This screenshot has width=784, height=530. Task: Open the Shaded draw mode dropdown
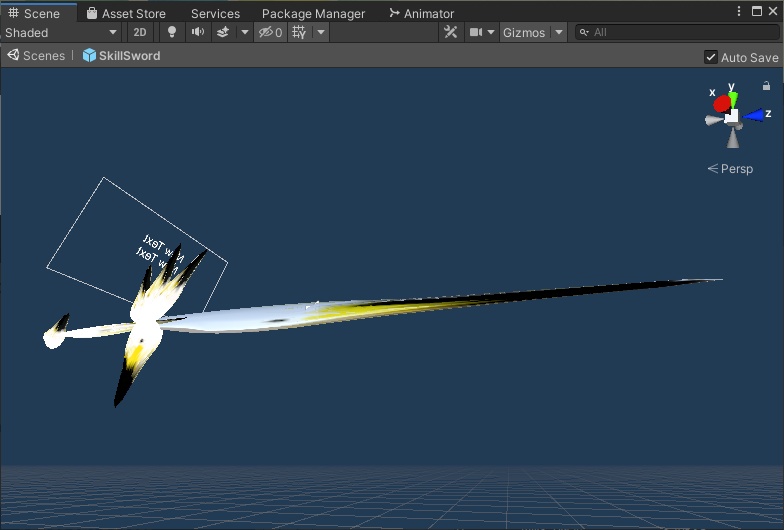tap(60, 32)
